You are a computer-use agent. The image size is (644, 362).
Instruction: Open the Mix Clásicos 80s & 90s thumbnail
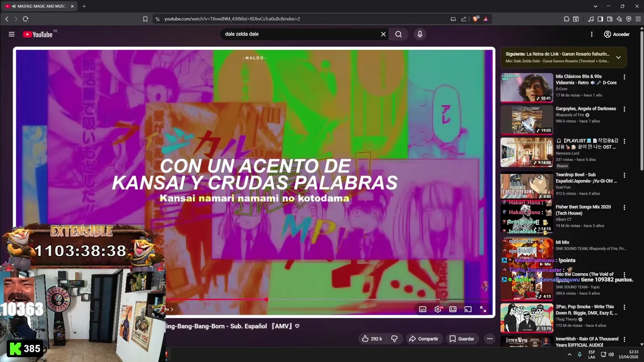(x=526, y=87)
